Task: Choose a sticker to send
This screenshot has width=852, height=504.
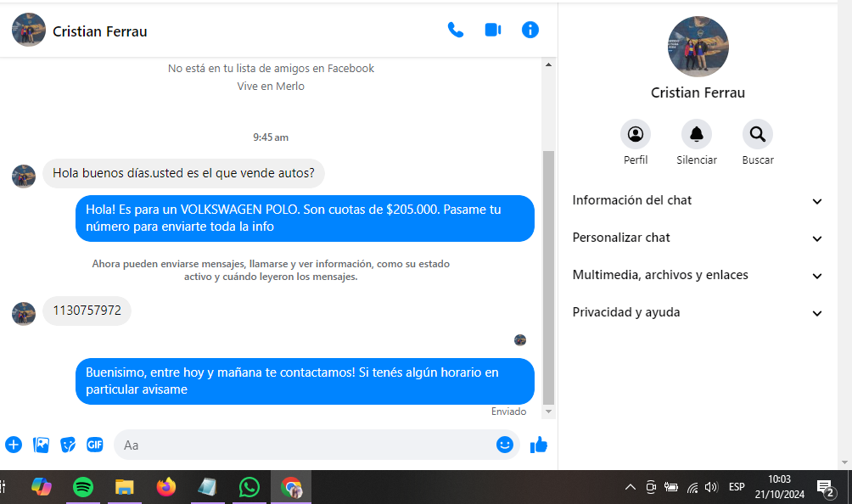Action: pos(68,445)
